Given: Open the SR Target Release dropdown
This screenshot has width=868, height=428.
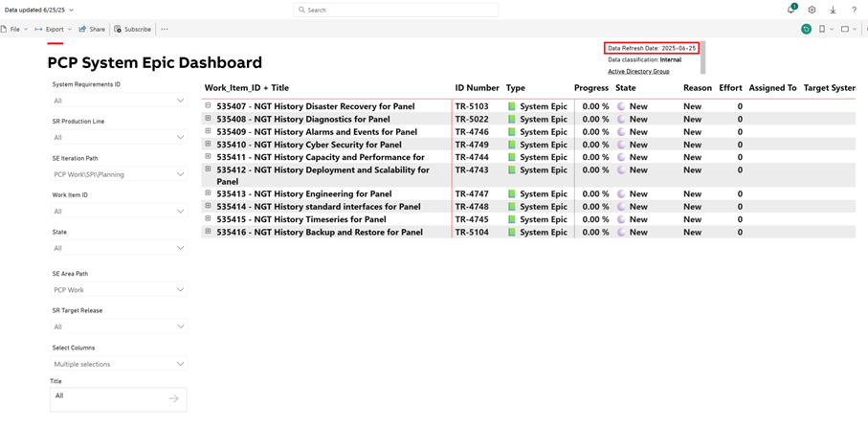Looking at the screenshot, I should pyautogui.click(x=119, y=327).
